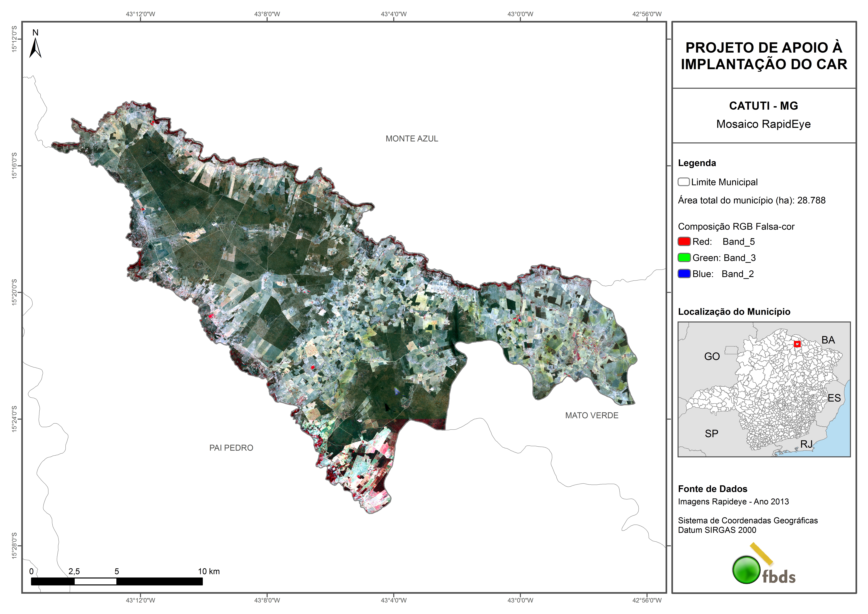Click the Limite Municipal legend symbol

click(683, 182)
